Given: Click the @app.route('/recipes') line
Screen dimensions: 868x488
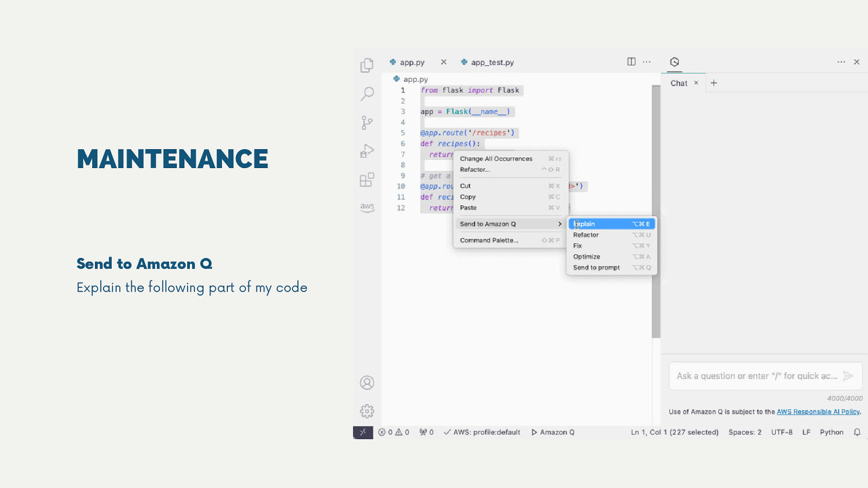Looking at the screenshot, I should [x=467, y=133].
